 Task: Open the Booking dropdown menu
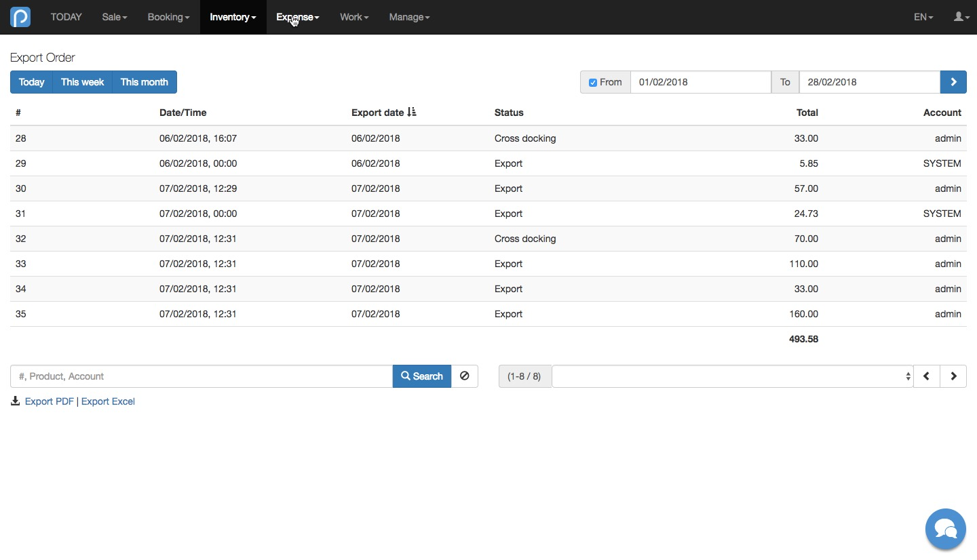pos(168,17)
